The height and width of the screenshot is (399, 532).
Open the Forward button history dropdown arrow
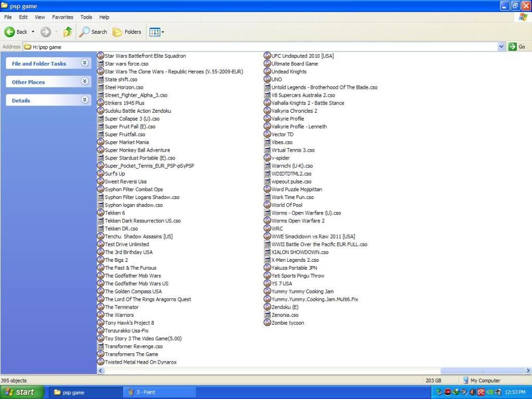point(56,32)
